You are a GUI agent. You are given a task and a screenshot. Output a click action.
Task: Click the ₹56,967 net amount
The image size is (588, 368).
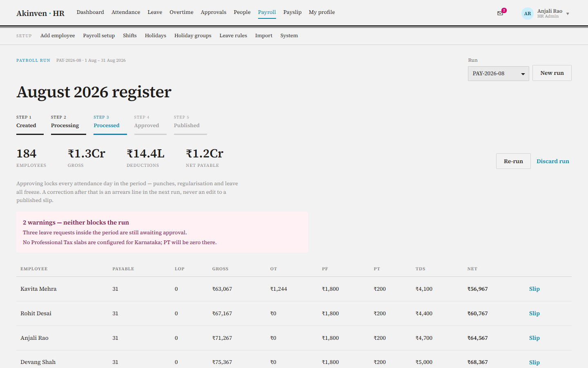tap(478, 289)
